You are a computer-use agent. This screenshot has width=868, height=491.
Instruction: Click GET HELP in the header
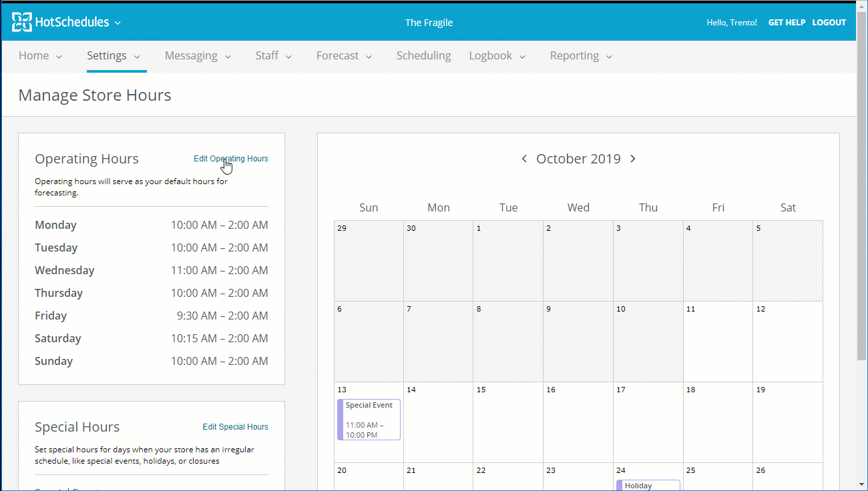click(x=787, y=22)
